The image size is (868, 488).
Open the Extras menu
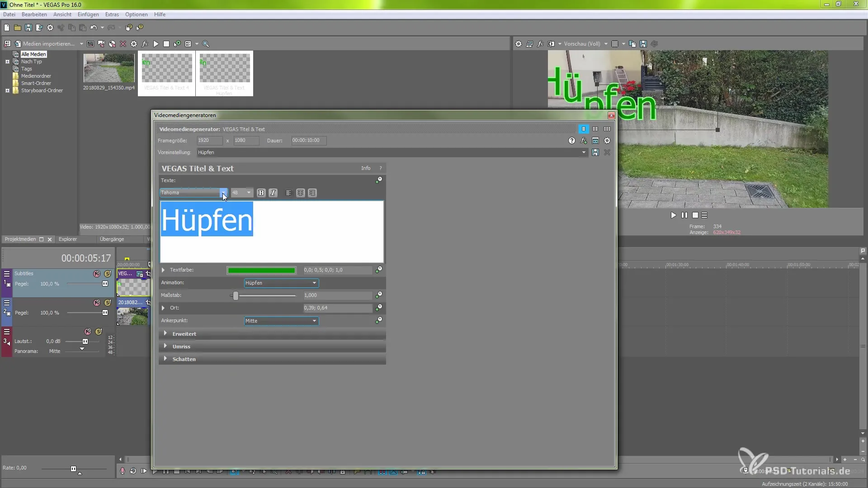(112, 14)
